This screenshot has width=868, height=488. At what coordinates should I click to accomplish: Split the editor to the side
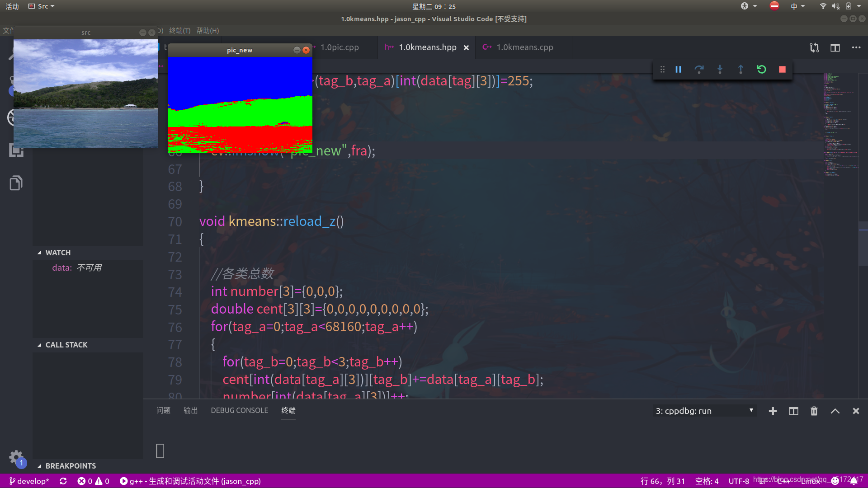coord(835,48)
